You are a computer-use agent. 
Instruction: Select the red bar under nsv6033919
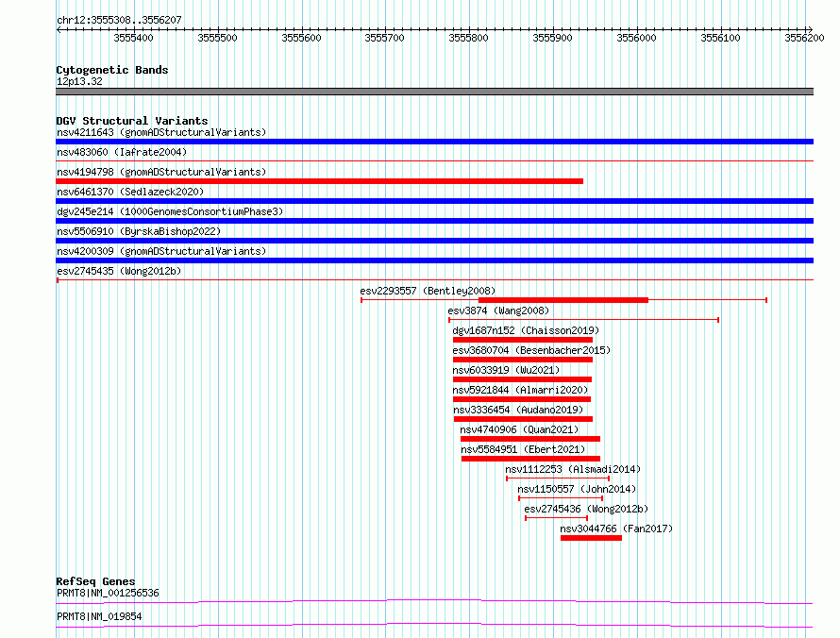522,379
